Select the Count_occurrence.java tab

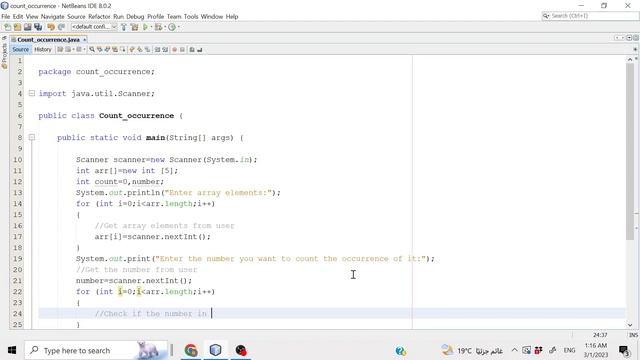pos(48,40)
